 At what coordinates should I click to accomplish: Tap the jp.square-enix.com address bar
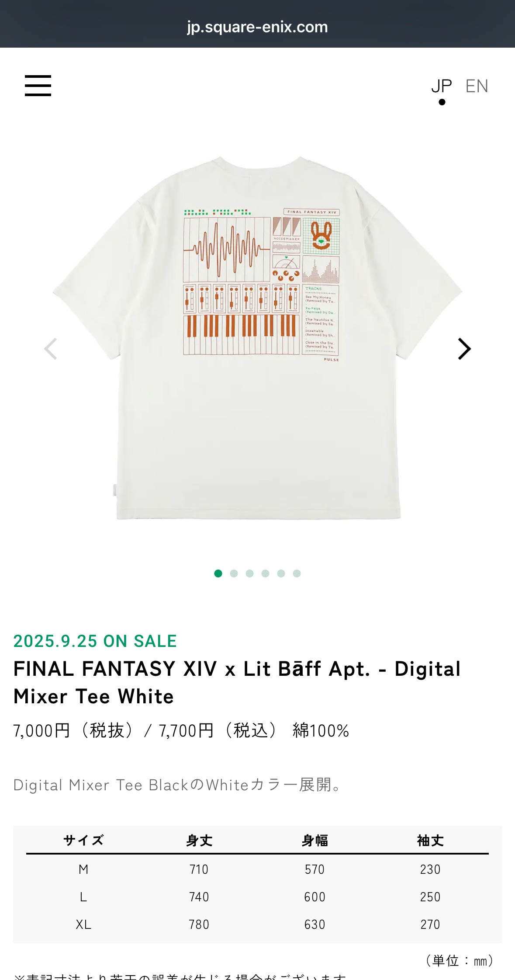pos(257,27)
